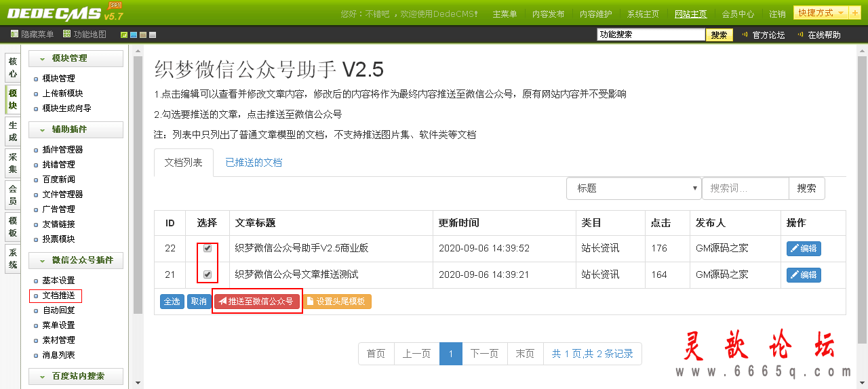Go to 系统主页 in top menu
The image size is (868, 389).
(x=643, y=14)
